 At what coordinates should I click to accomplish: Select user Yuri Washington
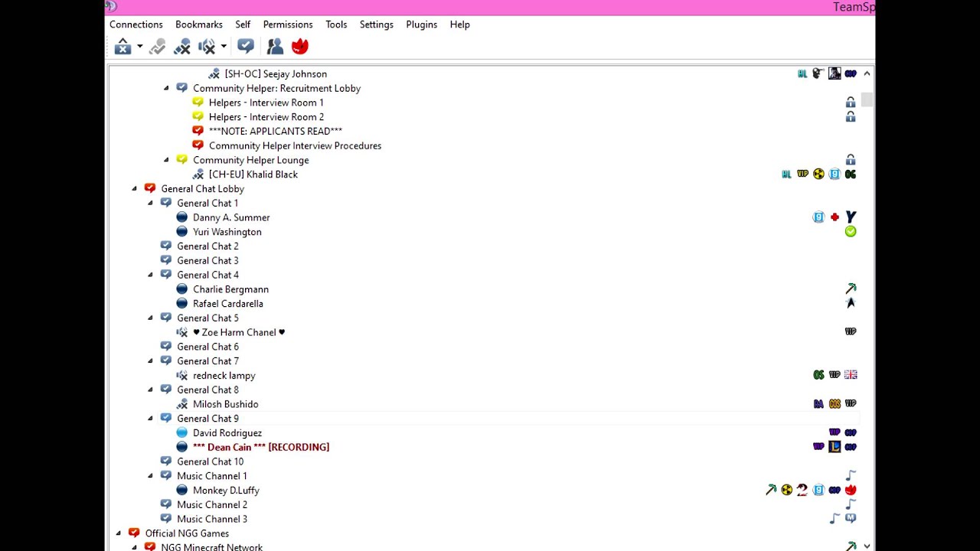tap(227, 232)
